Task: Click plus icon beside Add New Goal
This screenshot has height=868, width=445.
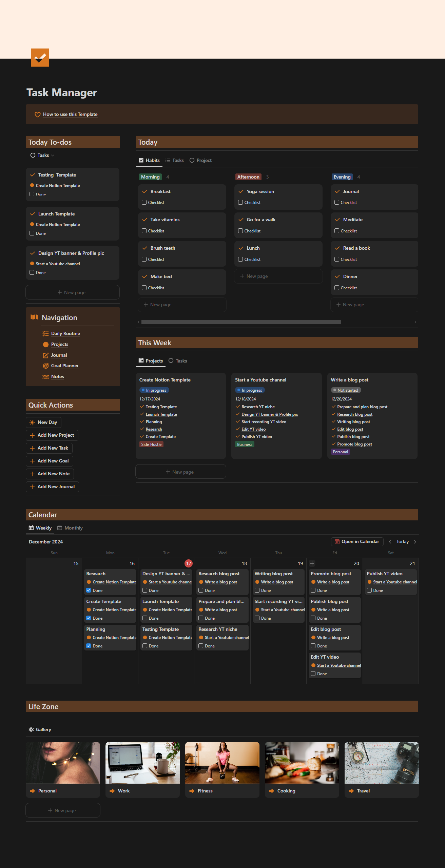Action: 32,461
